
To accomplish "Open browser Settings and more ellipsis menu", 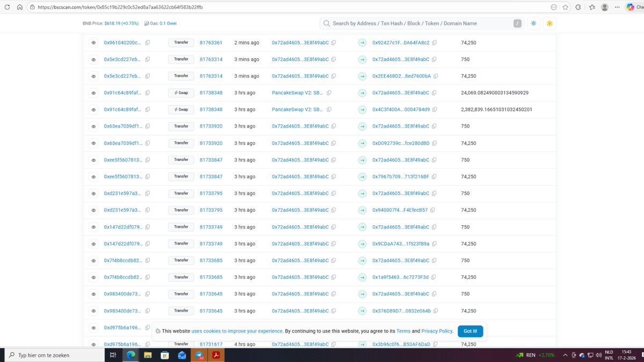I will [617, 7].
